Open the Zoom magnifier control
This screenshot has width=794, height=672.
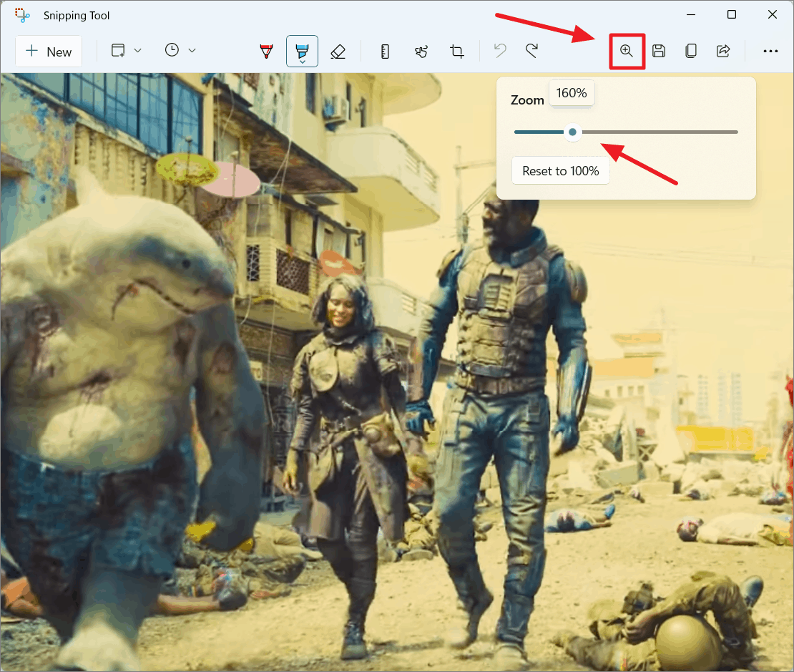(627, 51)
